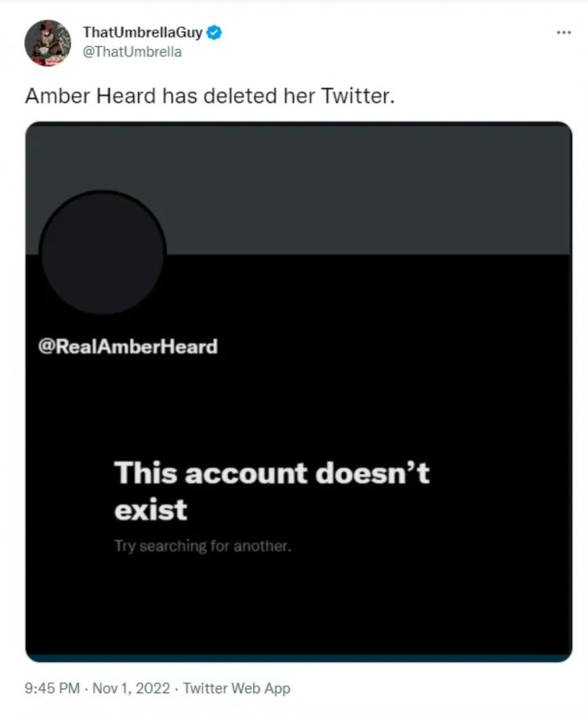Screen dimensions: 588x714
Task: Click the Twitter Web App source link
Action: point(237,688)
